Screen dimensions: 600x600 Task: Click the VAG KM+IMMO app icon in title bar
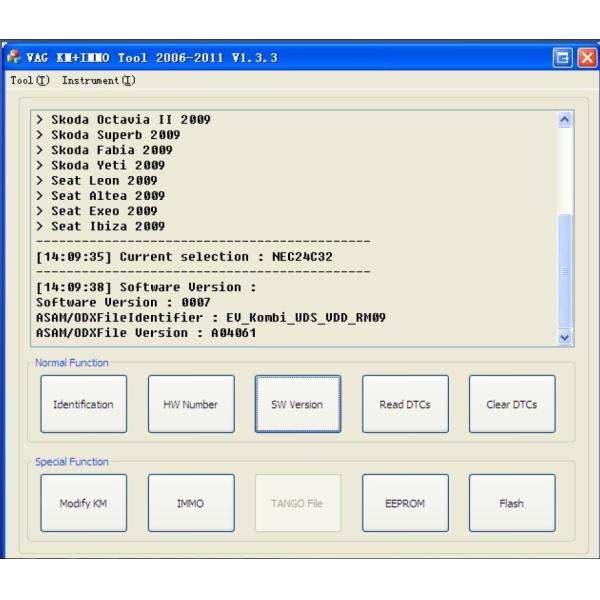coord(12,57)
